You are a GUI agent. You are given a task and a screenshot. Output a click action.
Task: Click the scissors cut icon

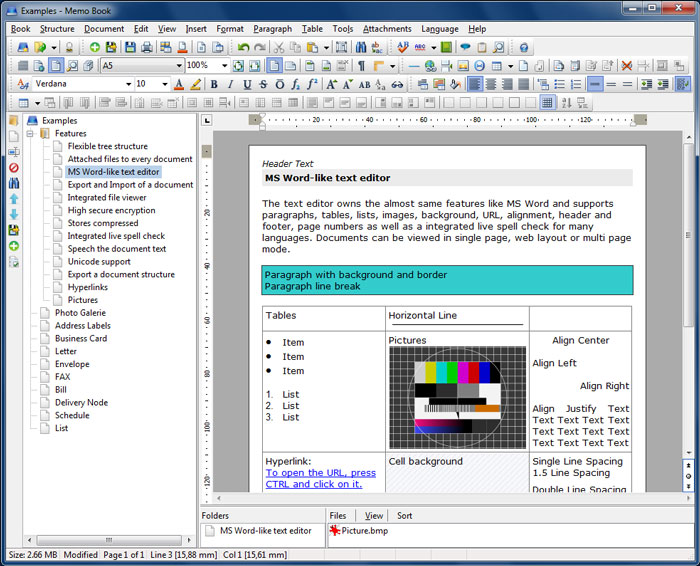click(x=279, y=47)
